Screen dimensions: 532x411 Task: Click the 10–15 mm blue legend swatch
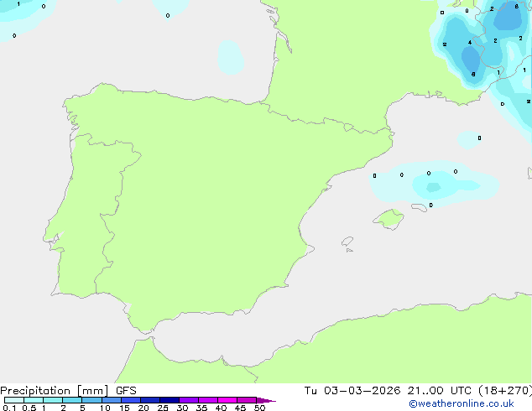[x=111, y=400]
